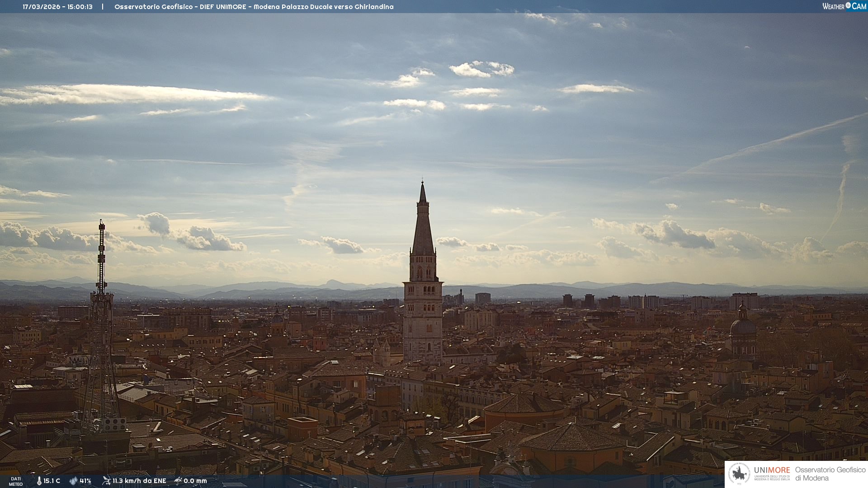Click the 17/03/2026 date timestamp
The height and width of the screenshot is (488, 868).
pos(42,7)
